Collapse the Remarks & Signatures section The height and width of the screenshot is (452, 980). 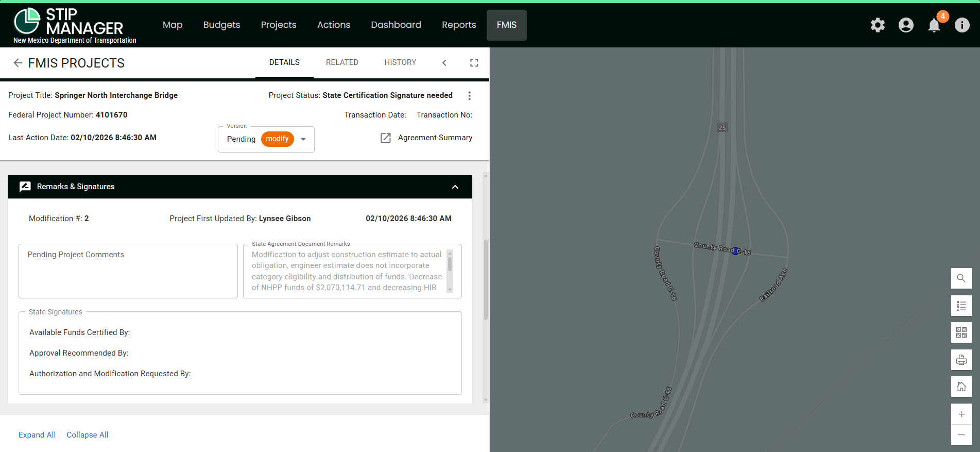click(455, 187)
